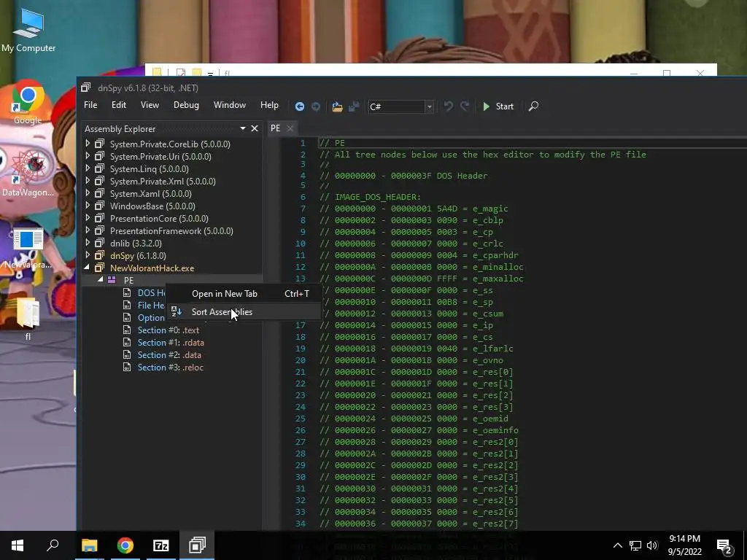Expand System.Linq assembly node
The height and width of the screenshot is (560, 747).
pos(88,168)
